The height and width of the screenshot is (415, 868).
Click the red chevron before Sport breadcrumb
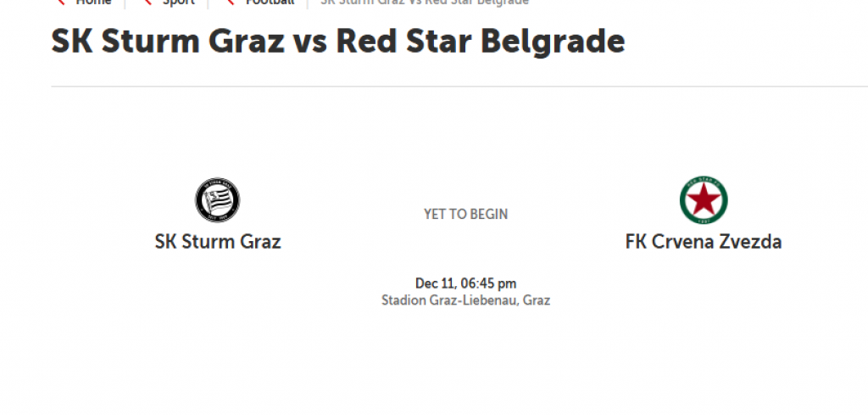(x=147, y=3)
